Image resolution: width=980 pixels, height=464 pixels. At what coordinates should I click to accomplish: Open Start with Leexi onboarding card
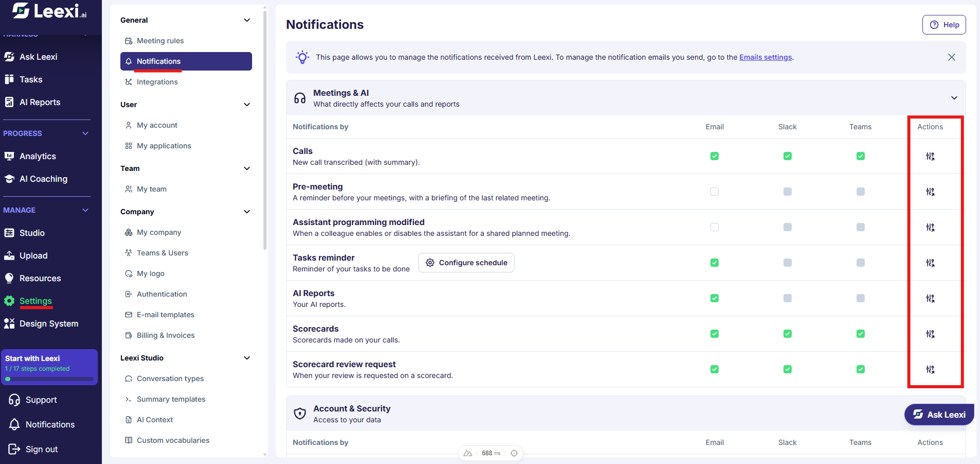coord(49,367)
